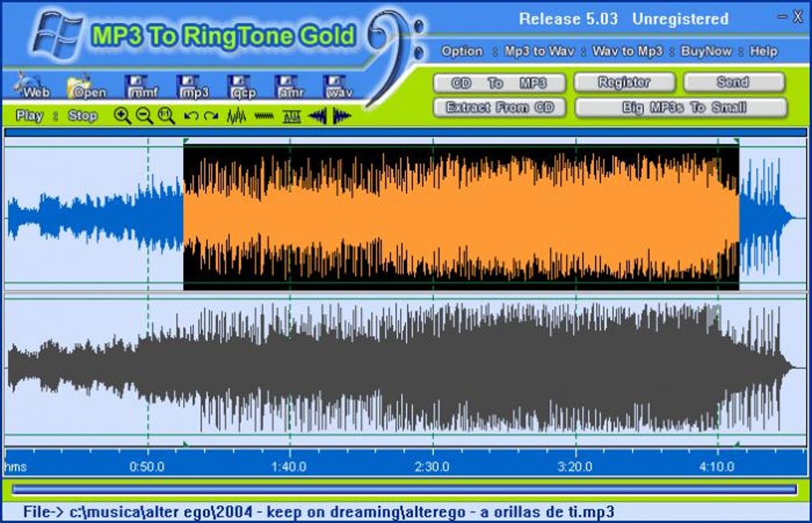This screenshot has width=812, height=523.
Task: Click the Release 5.03 Unregistered text
Action: (623, 19)
